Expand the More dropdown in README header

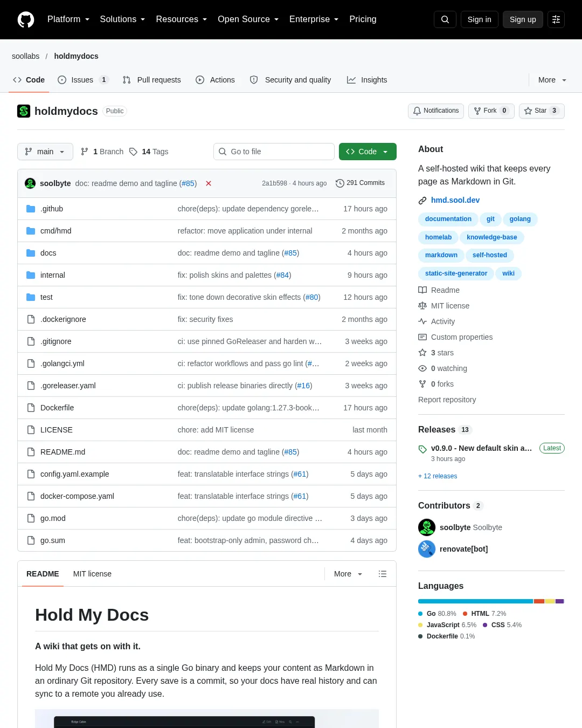[348, 574]
